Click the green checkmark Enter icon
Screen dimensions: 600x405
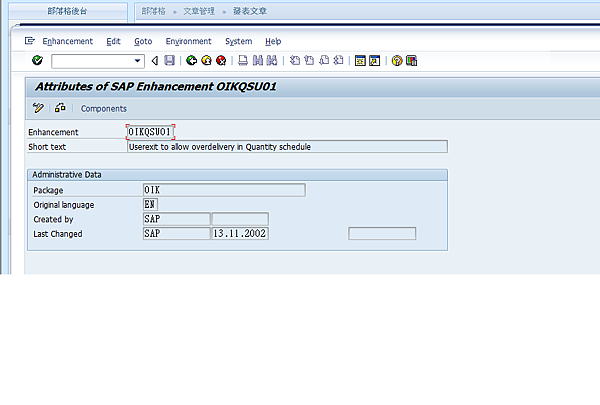click(x=37, y=60)
